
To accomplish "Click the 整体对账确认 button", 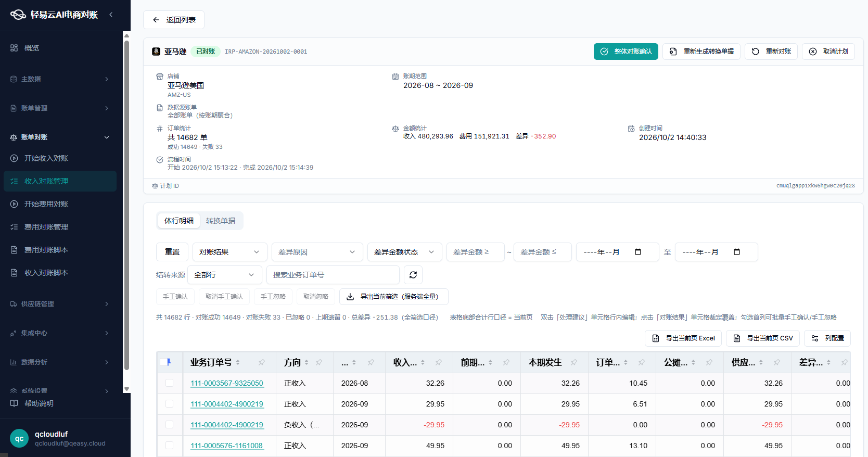I will point(626,52).
